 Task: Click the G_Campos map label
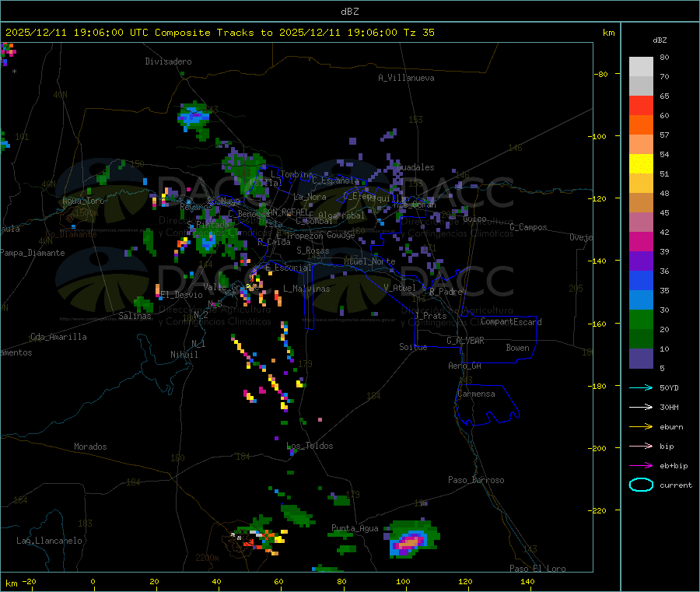[528, 227]
